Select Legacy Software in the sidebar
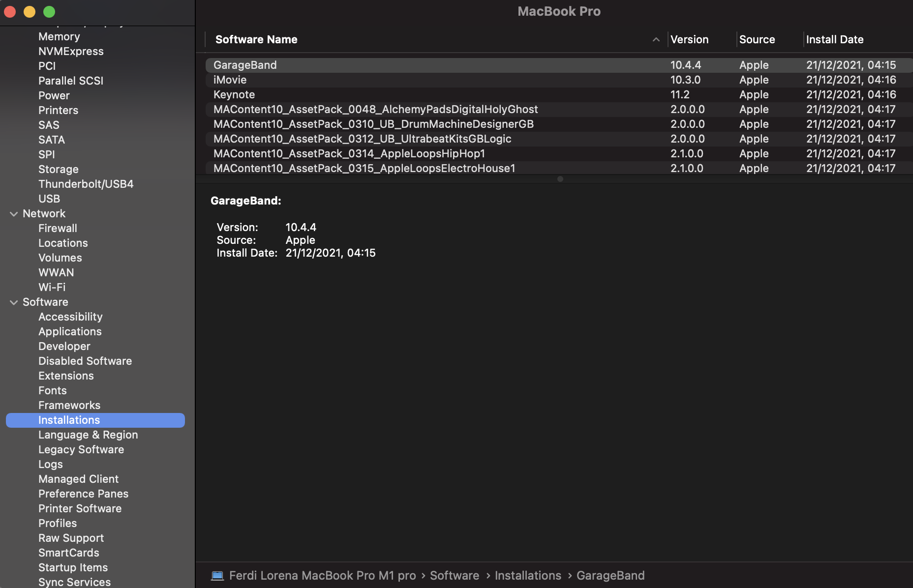The image size is (913, 588). (x=81, y=450)
